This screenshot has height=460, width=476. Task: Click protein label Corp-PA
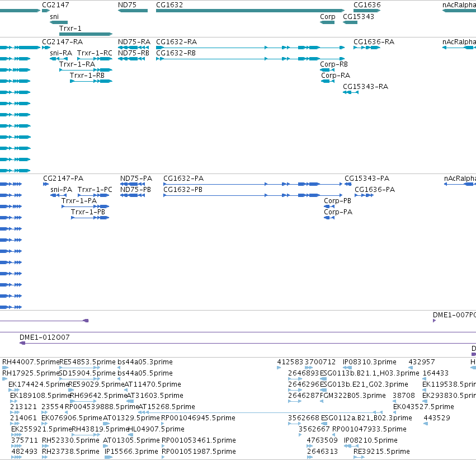tap(338, 212)
